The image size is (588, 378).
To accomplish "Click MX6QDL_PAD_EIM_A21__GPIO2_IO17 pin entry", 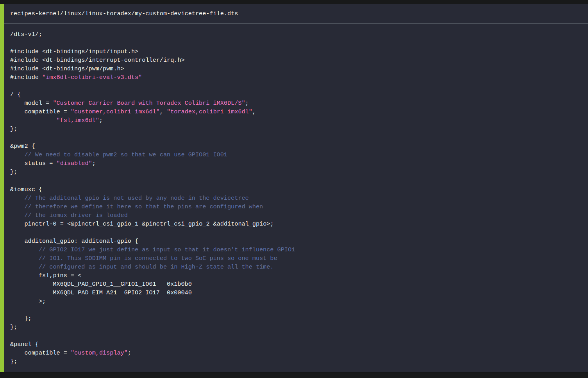I will click(x=106, y=293).
